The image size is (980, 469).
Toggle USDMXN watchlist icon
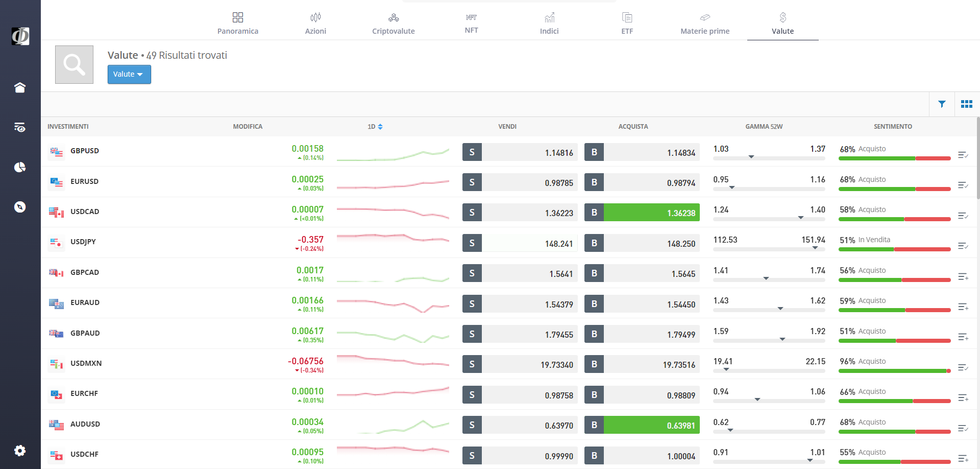tap(963, 367)
